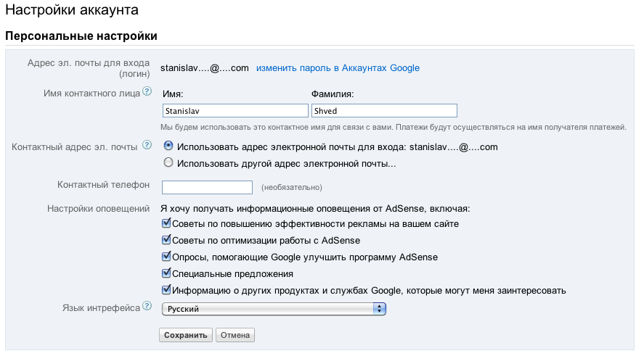Click the contact phone input field
Image resolution: width=644 pixels, height=356 pixels.
207,187
